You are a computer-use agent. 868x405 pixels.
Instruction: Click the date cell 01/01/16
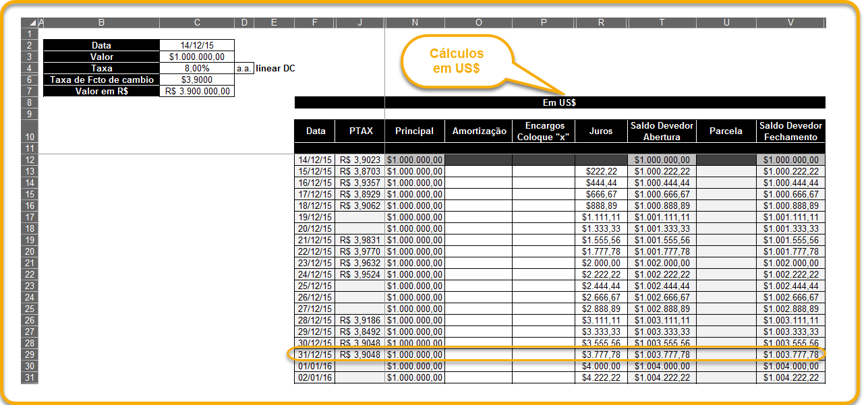tap(315, 366)
